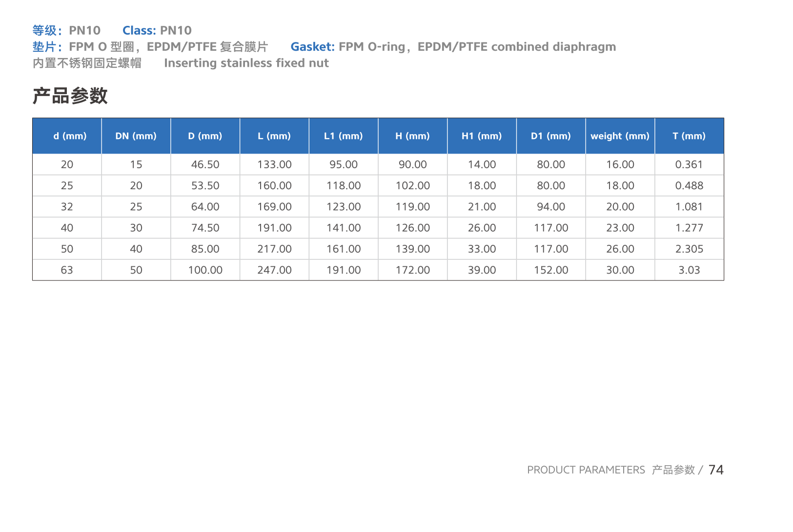
Task: Select the cell with value 53.50
Action: [205, 186]
